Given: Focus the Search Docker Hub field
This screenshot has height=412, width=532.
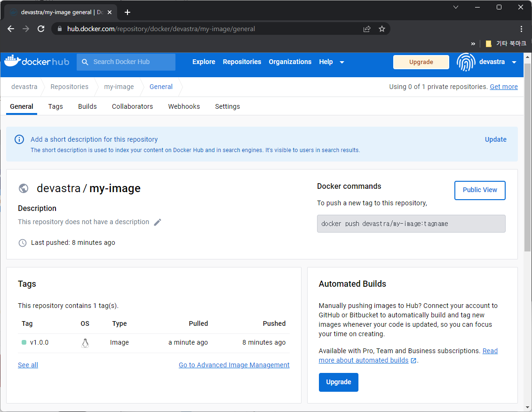Looking at the screenshot, I should coord(126,62).
